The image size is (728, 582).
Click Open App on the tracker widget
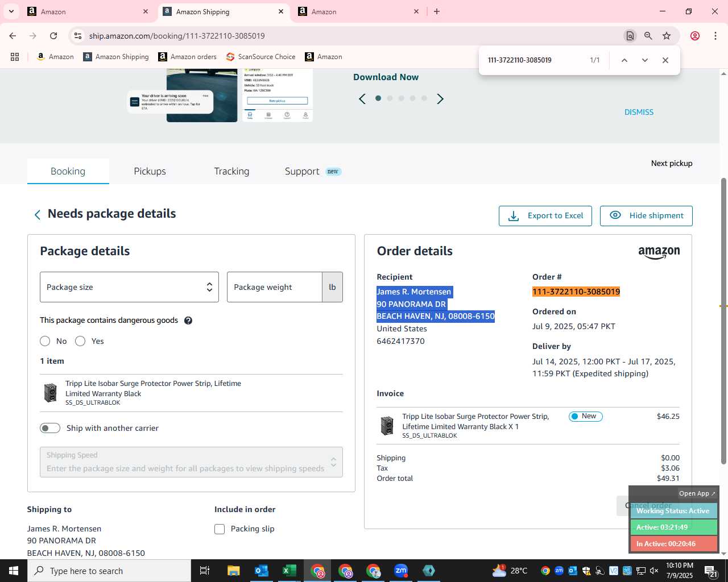click(x=697, y=493)
